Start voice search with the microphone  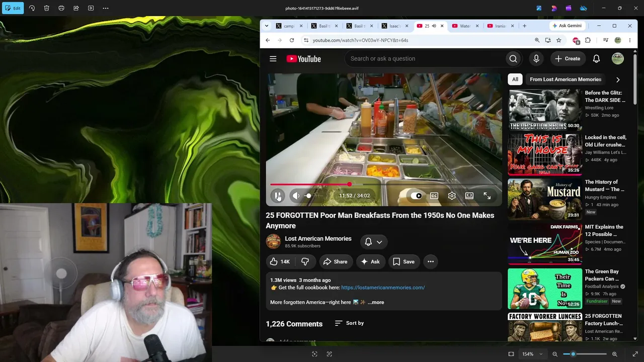pos(536,59)
